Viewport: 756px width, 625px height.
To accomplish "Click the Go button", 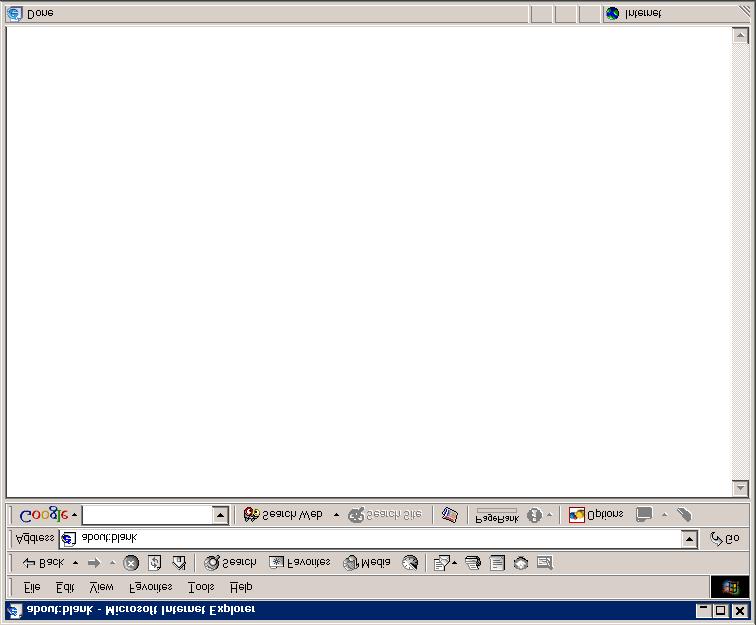I will coord(725,539).
